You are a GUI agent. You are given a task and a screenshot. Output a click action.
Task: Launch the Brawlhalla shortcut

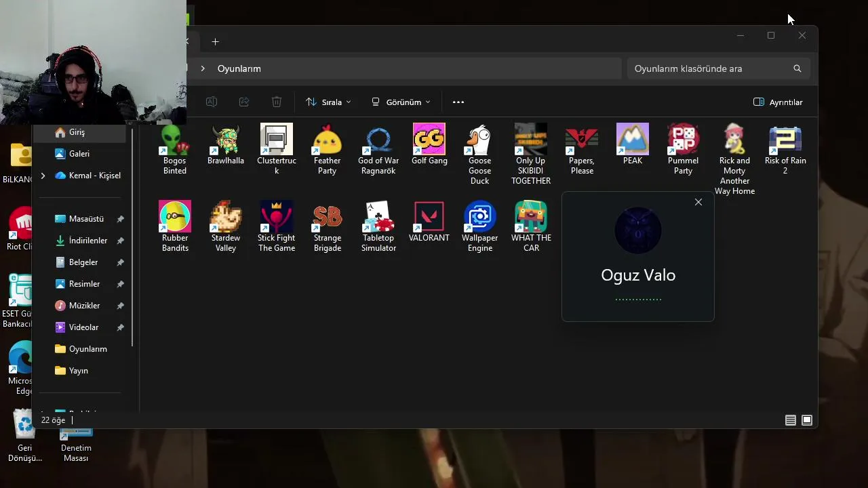(x=225, y=145)
